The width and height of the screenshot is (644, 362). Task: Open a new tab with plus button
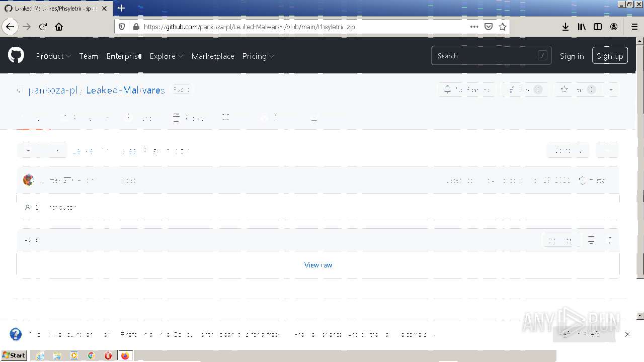(121, 8)
